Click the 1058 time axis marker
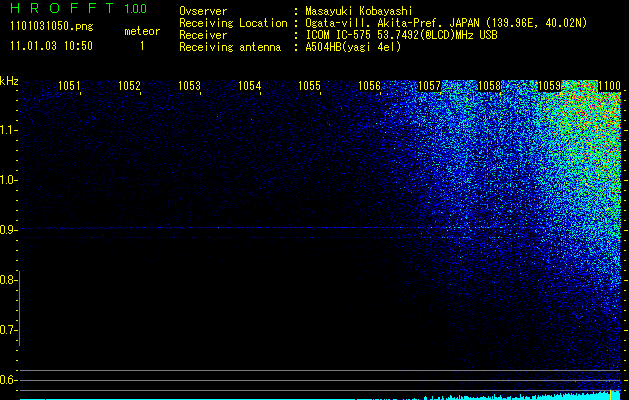This screenshot has height=400, width=629. point(490,86)
